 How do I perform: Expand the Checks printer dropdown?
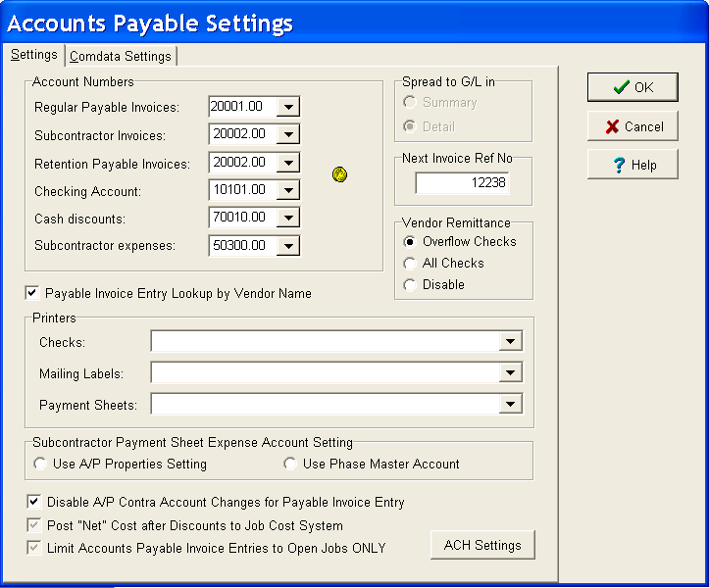(x=510, y=341)
